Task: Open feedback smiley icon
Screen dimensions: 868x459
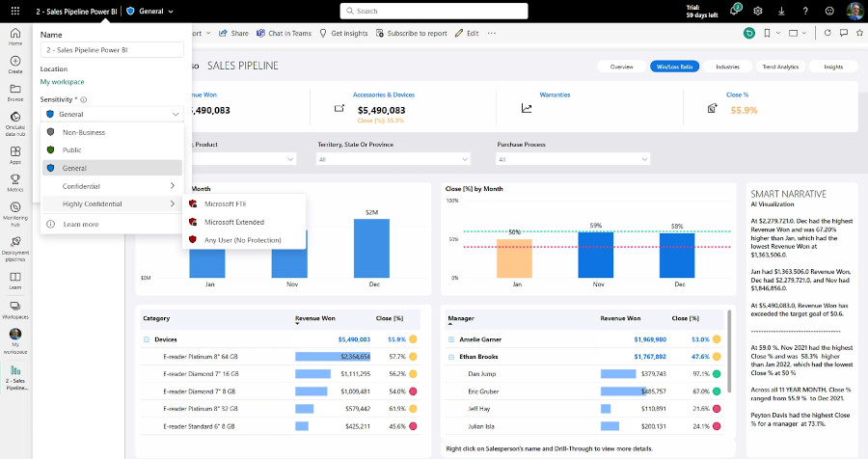Action: click(829, 11)
